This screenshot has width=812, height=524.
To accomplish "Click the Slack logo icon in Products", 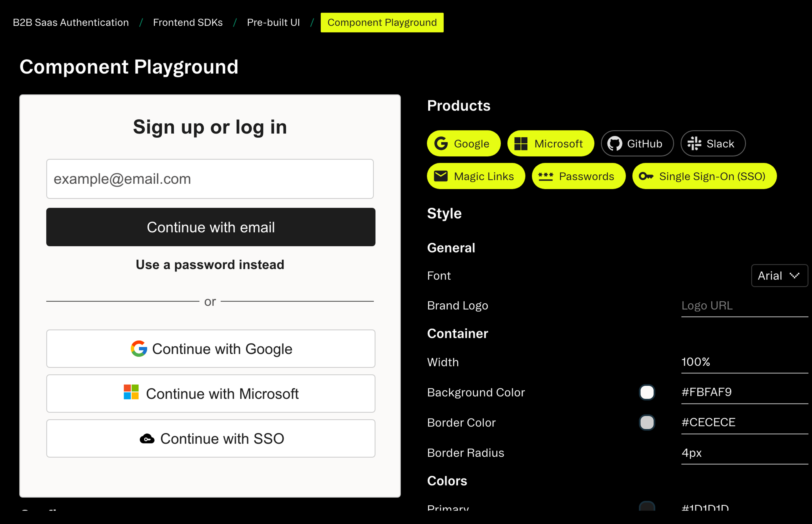I will pyautogui.click(x=694, y=144).
